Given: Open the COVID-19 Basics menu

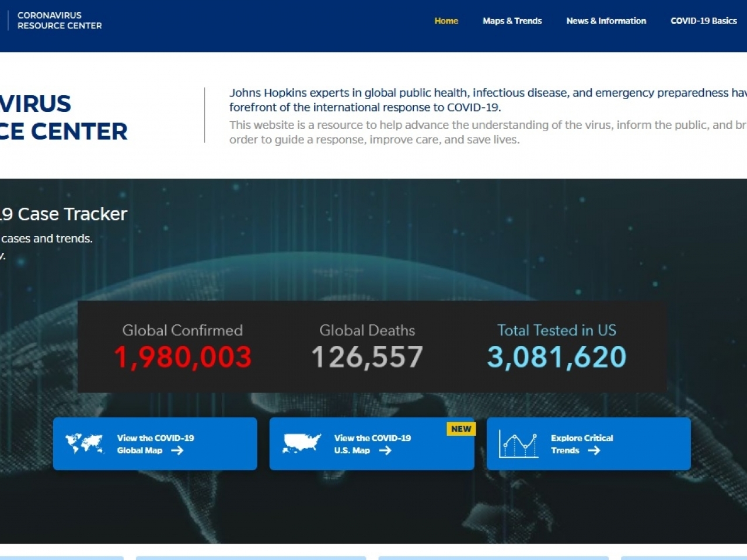Looking at the screenshot, I should pos(703,21).
